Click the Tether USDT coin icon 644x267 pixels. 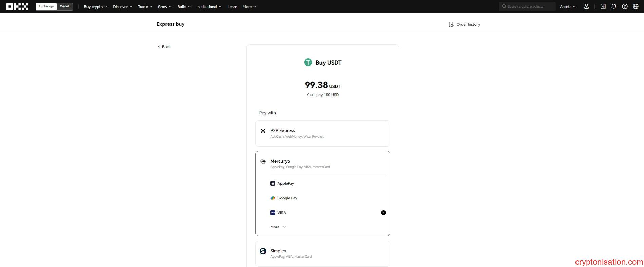[x=308, y=63]
